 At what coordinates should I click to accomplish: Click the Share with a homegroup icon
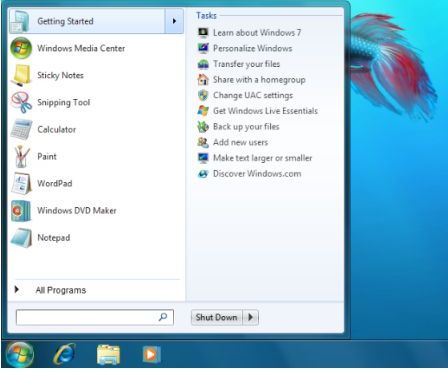(203, 80)
